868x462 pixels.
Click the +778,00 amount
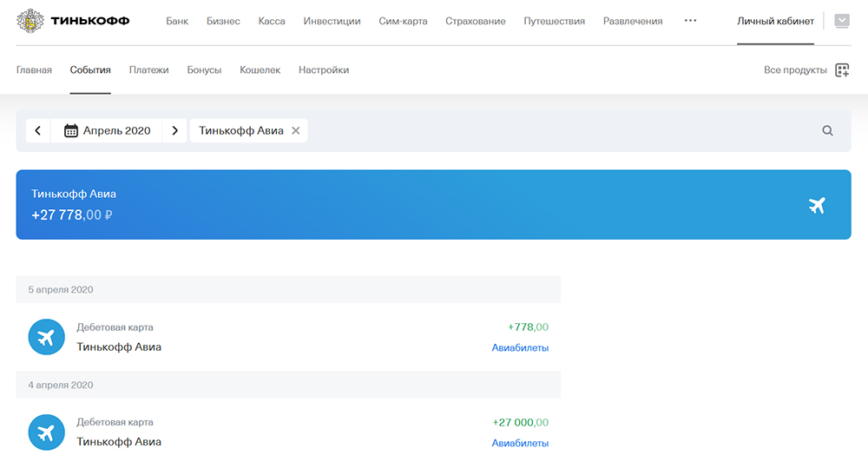528,327
